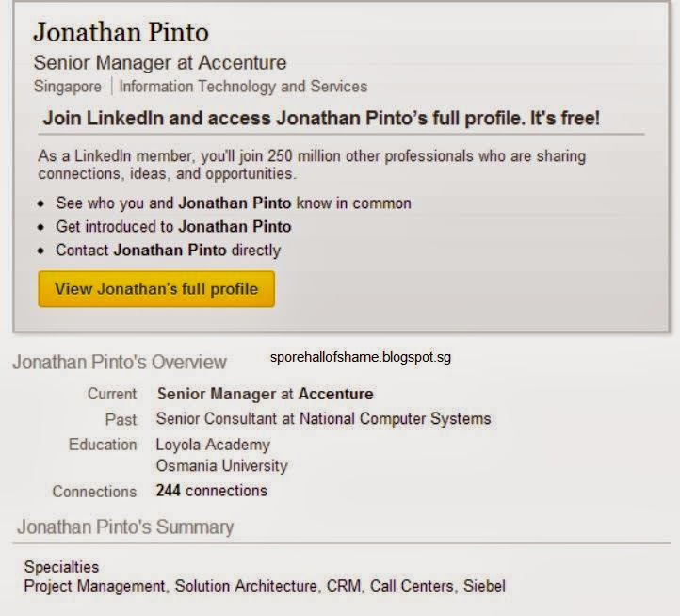Click the 250 million professionals paragraph
Viewport: 680px width, 616px height.
pyautogui.click(x=311, y=165)
